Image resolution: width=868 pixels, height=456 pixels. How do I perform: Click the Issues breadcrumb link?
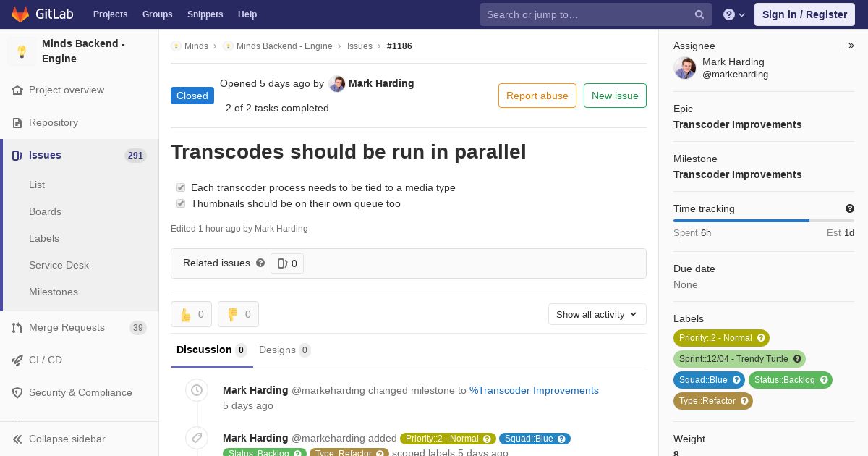359,46
